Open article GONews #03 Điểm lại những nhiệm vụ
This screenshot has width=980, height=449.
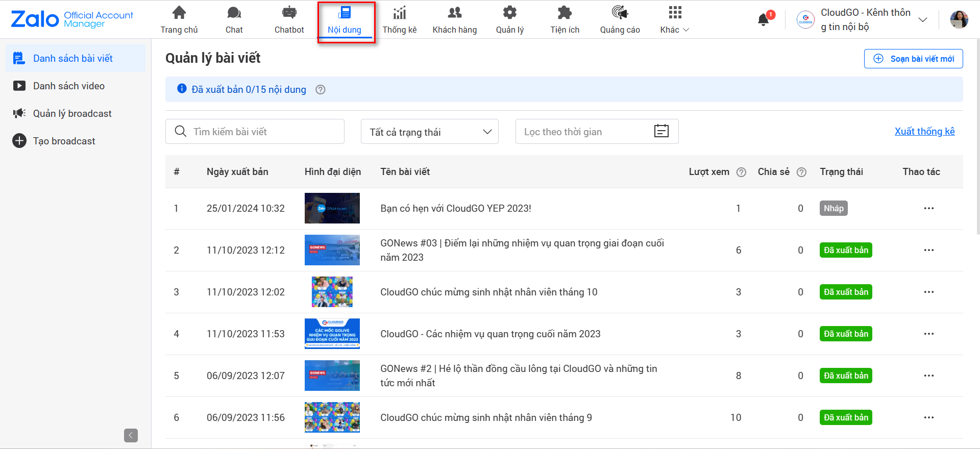pyautogui.click(x=522, y=250)
